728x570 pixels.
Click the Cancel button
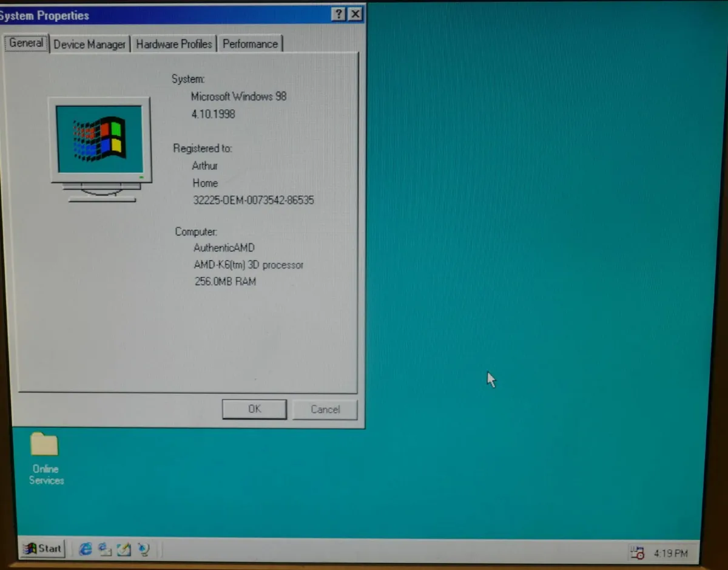(325, 409)
